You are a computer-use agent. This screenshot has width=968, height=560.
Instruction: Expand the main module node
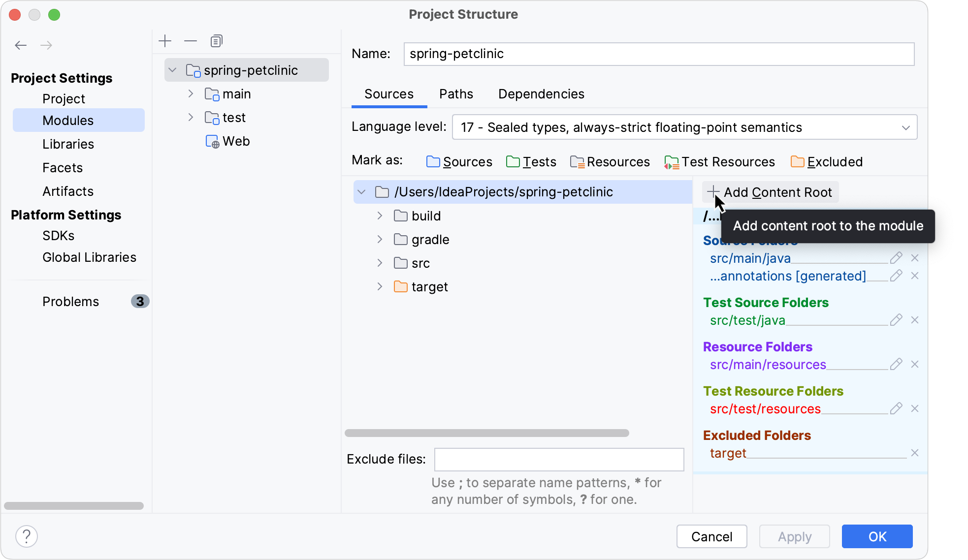pyautogui.click(x=191, y=93)
